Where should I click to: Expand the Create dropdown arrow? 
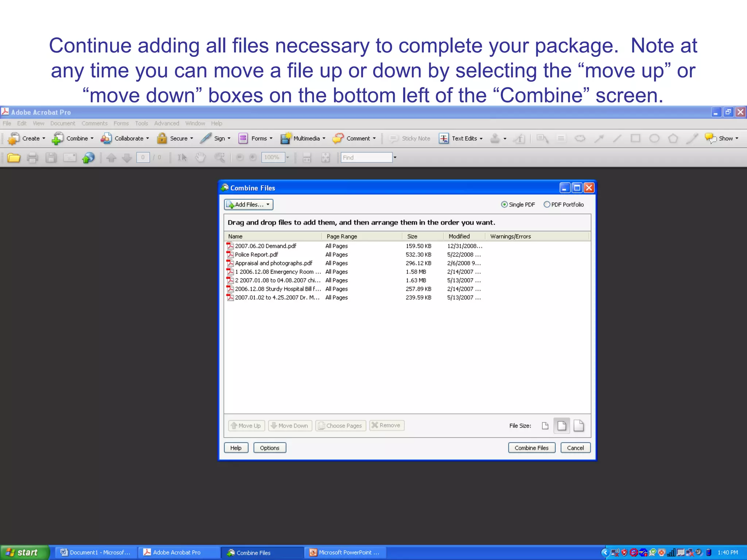pyautogui.click(x=44, y=139)
